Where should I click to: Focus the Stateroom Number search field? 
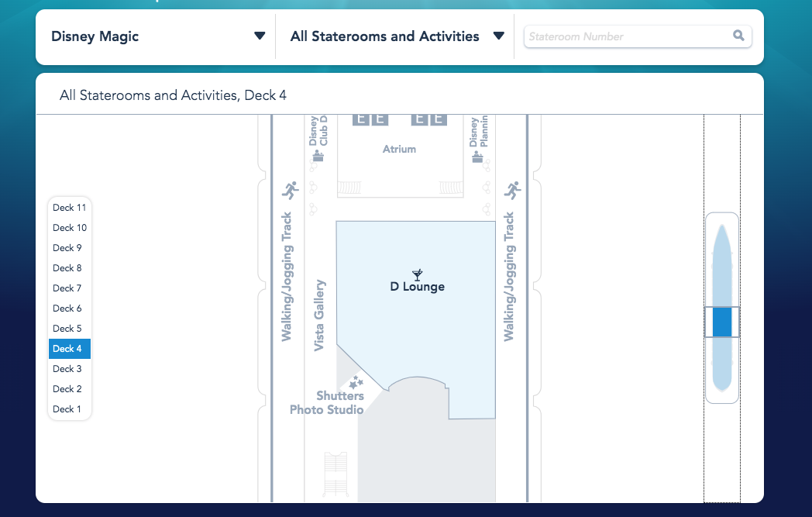point(628,36)
